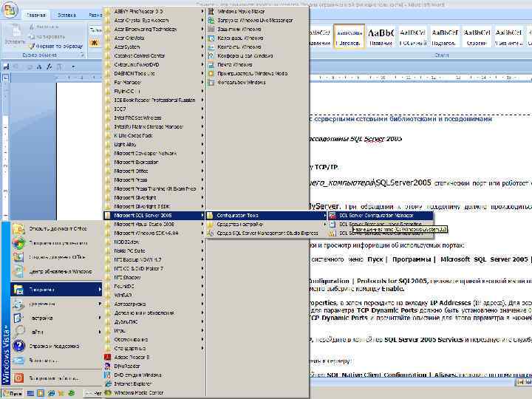This screenshot has height=399, width=532.
Task: Click Выполнить... in the Start menu
Action: 56,361
